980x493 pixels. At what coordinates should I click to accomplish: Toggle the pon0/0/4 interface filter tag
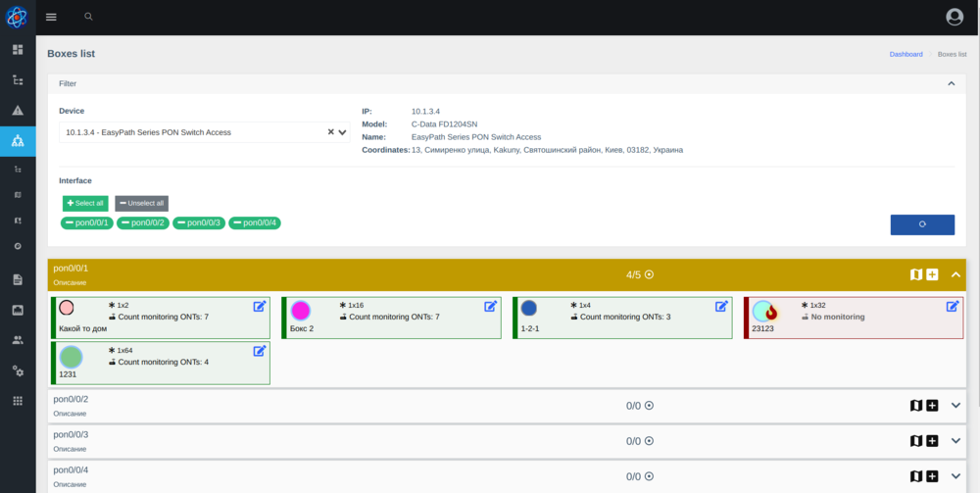(x=255, y=223)
